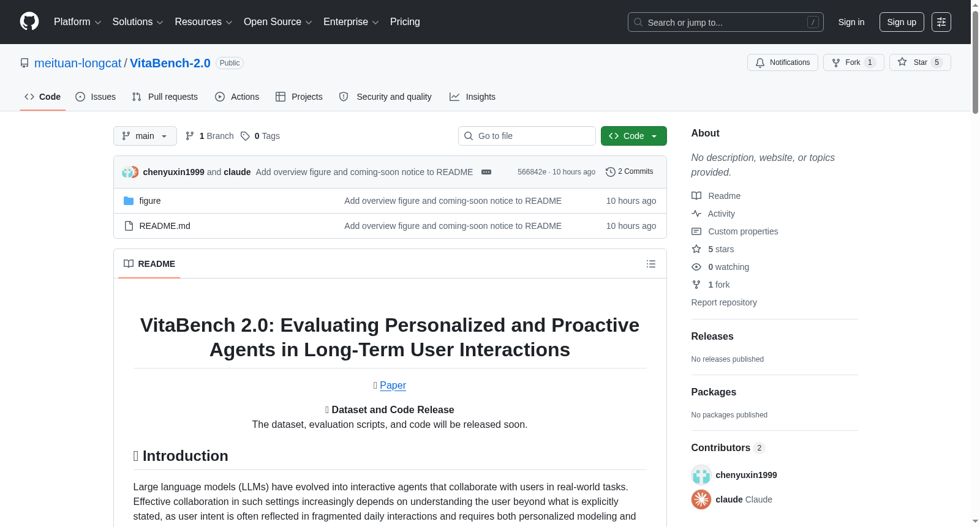Click the Sign up button
Screen dimensions: 980x527
(902, 22)
